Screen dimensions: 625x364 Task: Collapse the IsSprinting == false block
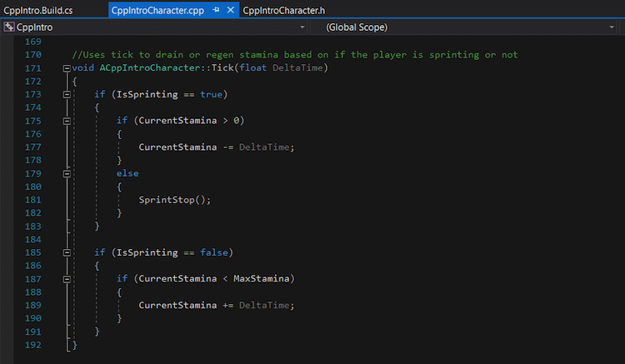pyautogui.click(x=67, y=252)
